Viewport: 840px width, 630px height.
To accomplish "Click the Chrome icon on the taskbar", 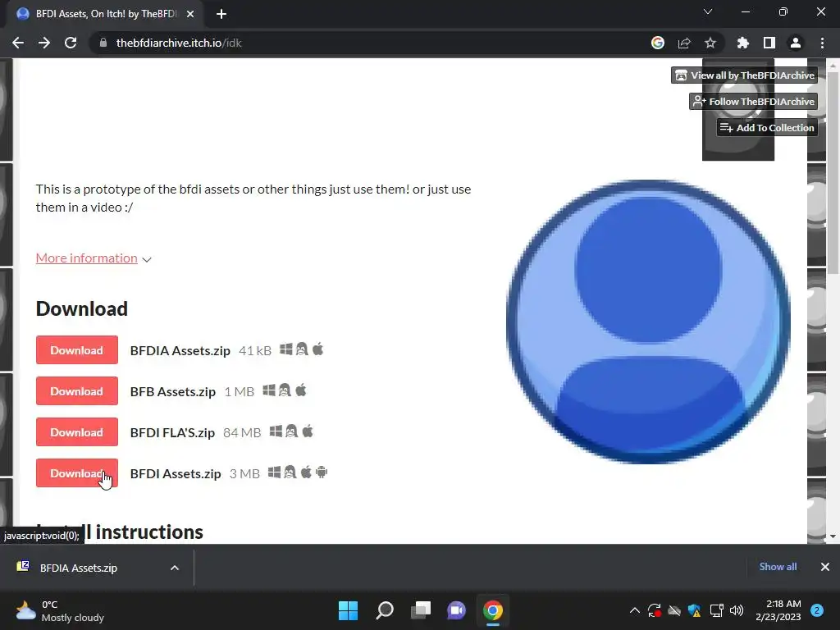I will 493,610.
